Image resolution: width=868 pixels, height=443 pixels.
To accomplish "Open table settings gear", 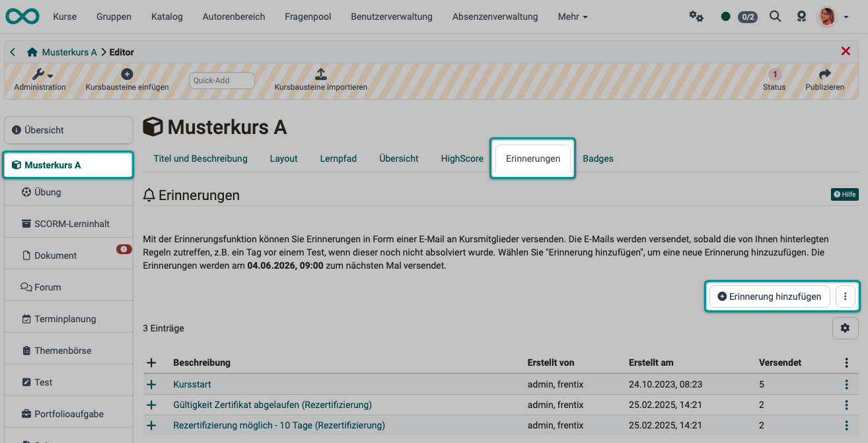I will [x=846, y=328].
